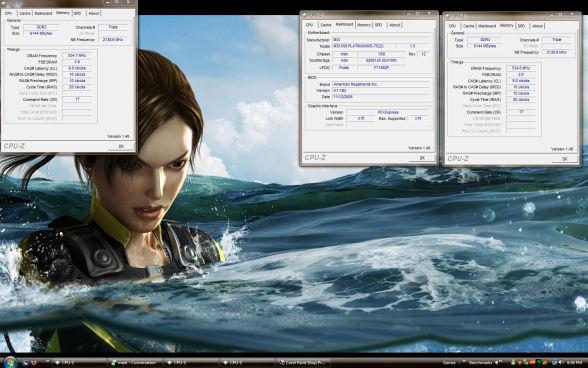The image size is (588, 368).
Task: Show CPU tab in right CPU-Z window
Action: (x=452, y=26)
